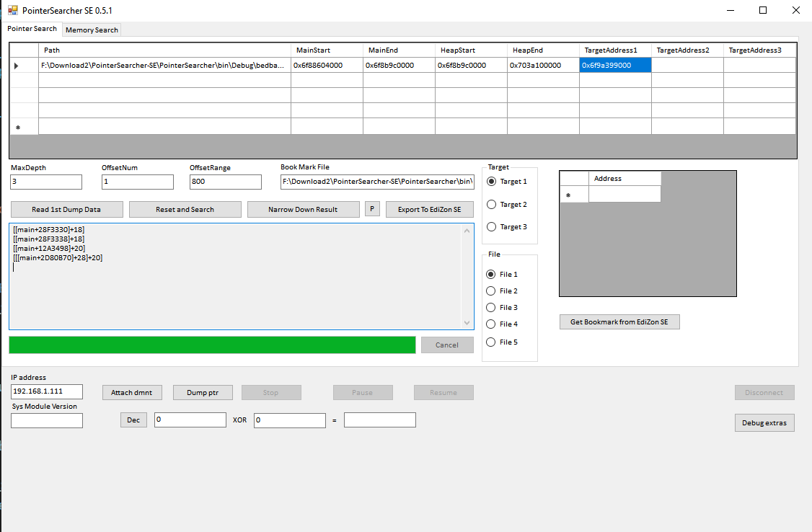Viewport: 812px width, 532px height.
Task: Toggle the Dec number format button
Action: (133, 420)
